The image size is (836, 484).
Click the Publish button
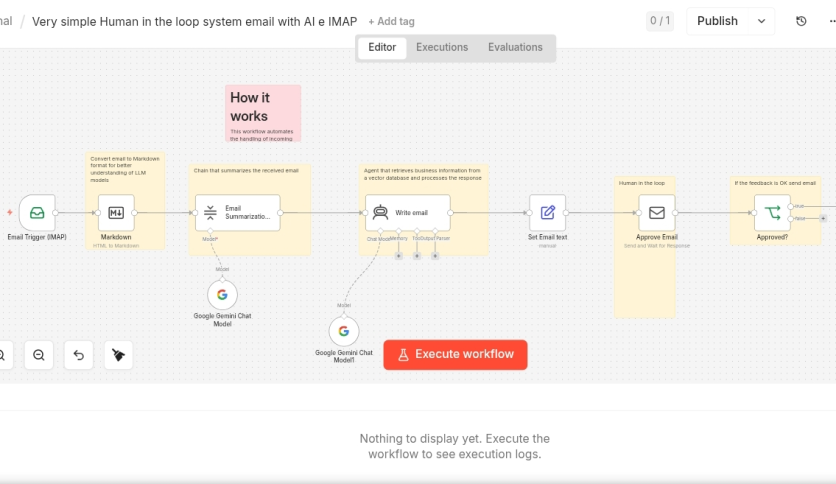tap(717, 21)
